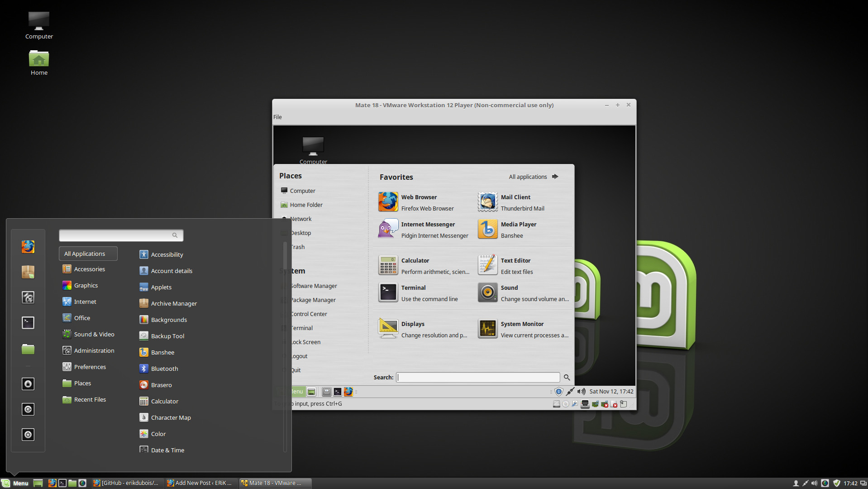The width and height of the screenshot is (868, 489).
Task: Click the guest panel volume icon
Action: 581,391
